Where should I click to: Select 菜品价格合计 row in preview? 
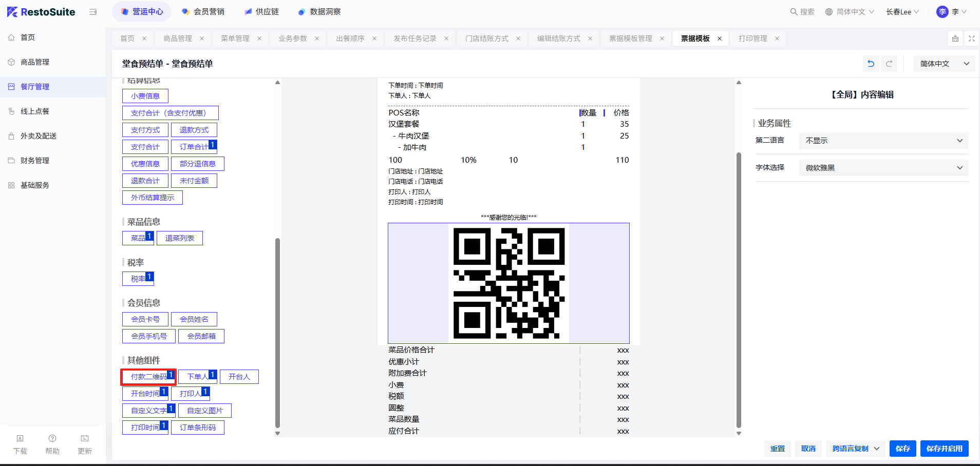508,350
